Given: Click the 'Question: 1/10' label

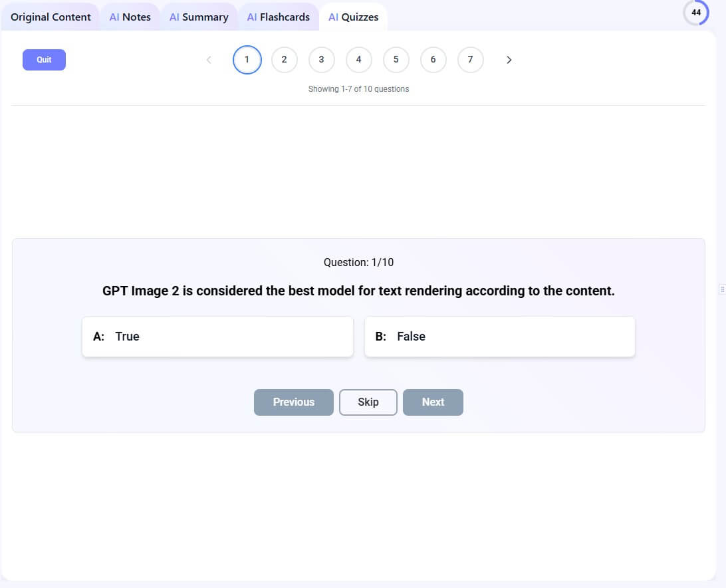Looking at the screenshot, I should pyautogui.click(x=358, y=262).
